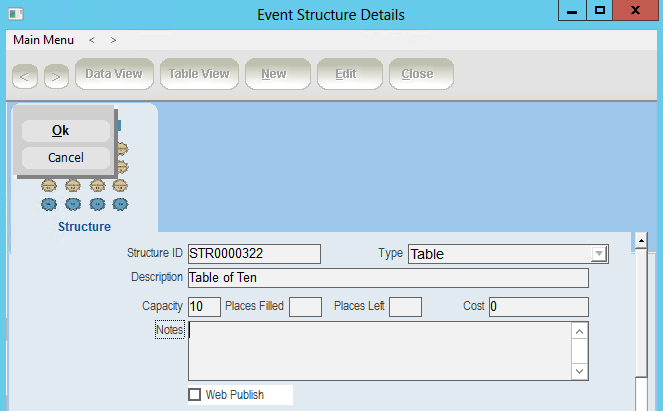The image size is (663, 411).
Task: Click the Notes label button
Action: (169, 329)
